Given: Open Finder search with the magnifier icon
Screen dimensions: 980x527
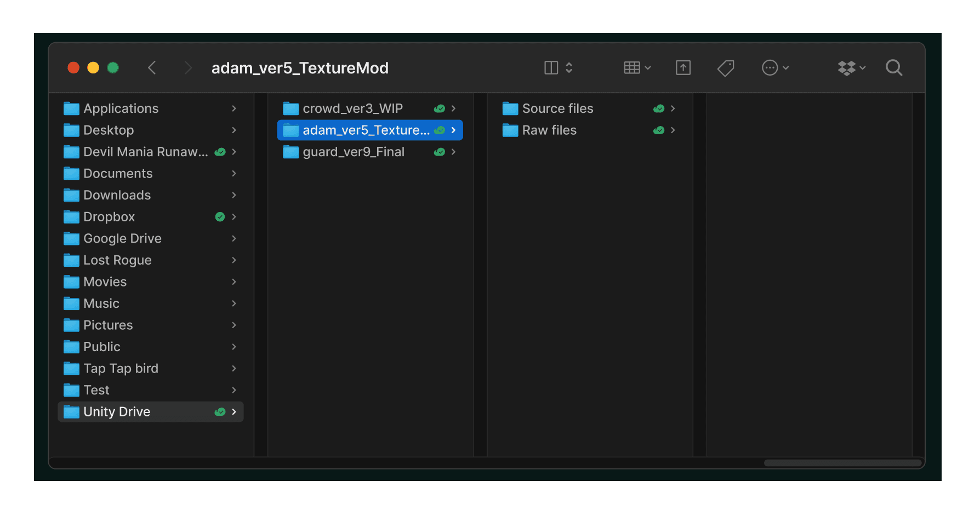Looking at the screenshot, I should click(x=893, y=67).
